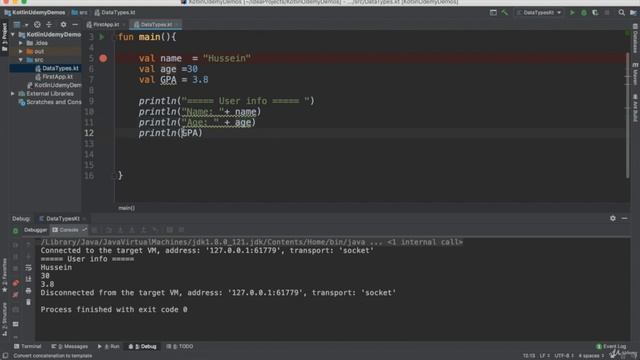Switch to the Debugger tab
This screenshot has width=640, height=360.
[x=36, y=230]
